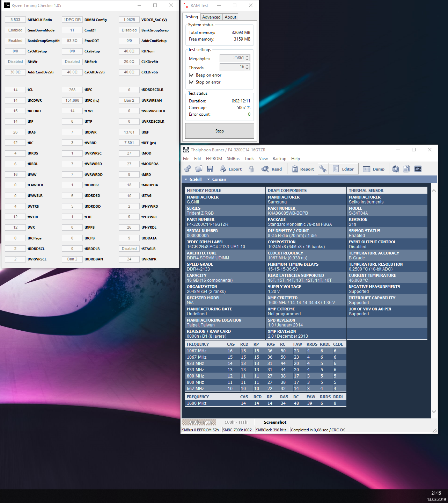This screenshot has height=503, width=448.
Task: Click the copy documents icon in the toolbar
Action: [406, 169]
